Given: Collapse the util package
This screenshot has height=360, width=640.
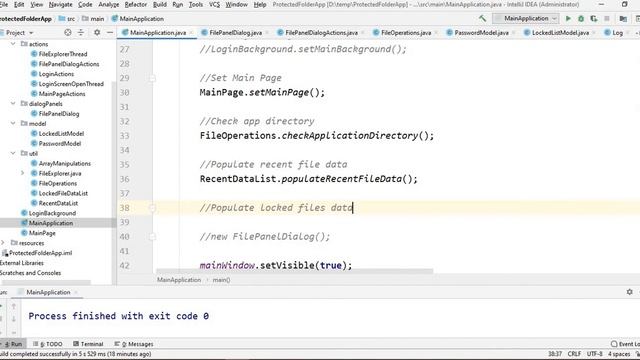Looking at the screenshot, I should tap(13, 153).
